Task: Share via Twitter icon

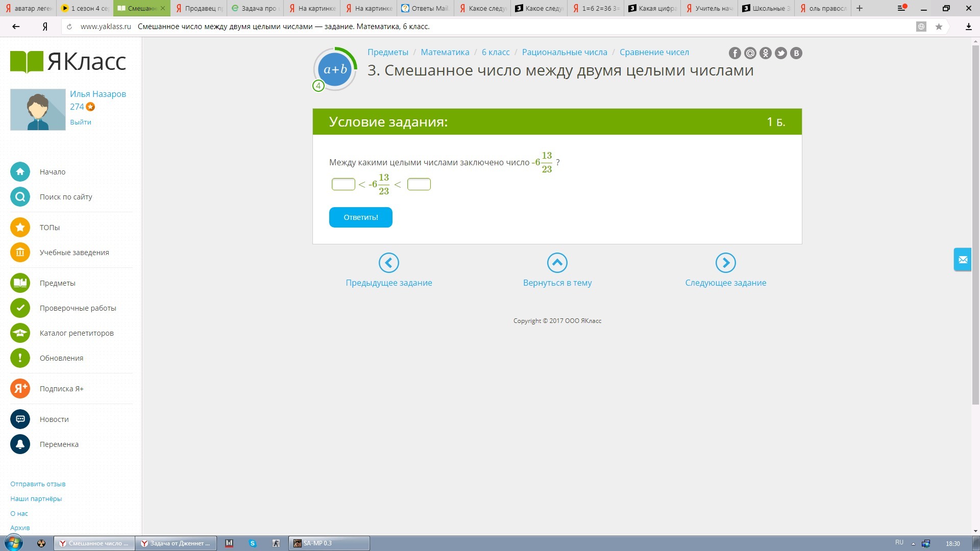Action: [x=780, y=53]
